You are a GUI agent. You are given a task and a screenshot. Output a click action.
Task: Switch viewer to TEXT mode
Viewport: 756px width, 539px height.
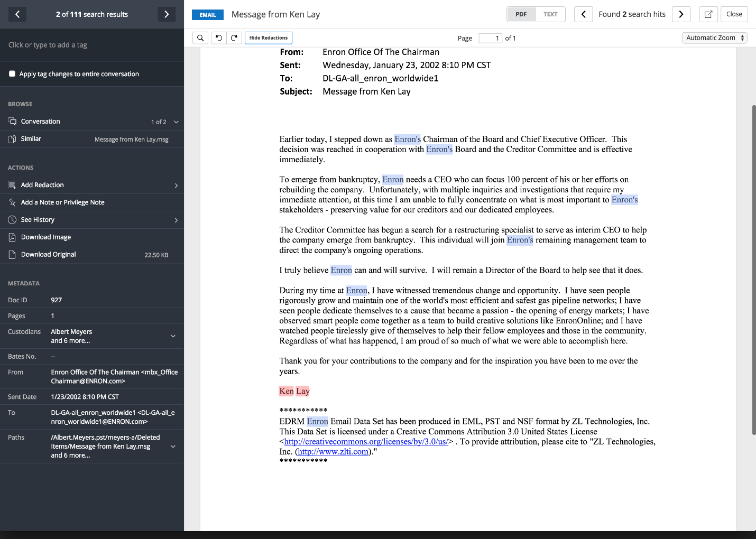tap(550, 14)
